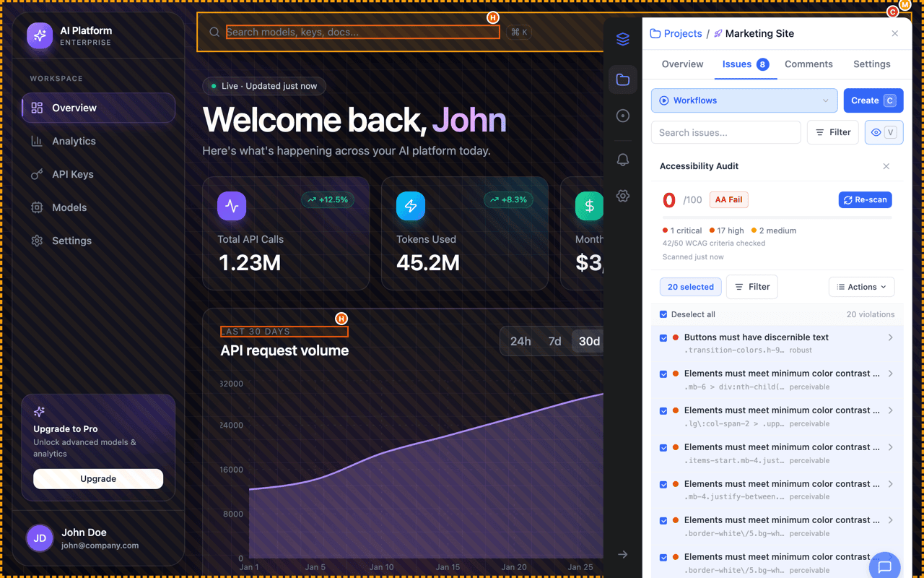
Task: Open the Workflows dropdown
Action: pyautogui.click(x=744, y=100)
